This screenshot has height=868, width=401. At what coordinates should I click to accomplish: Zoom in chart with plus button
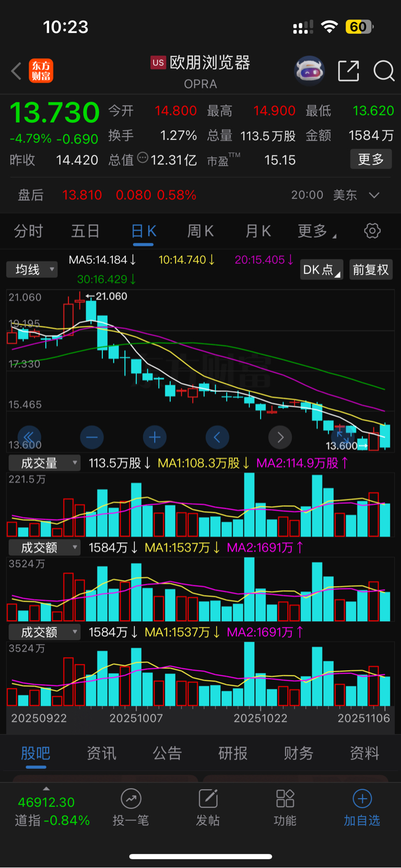click(155, 437)
